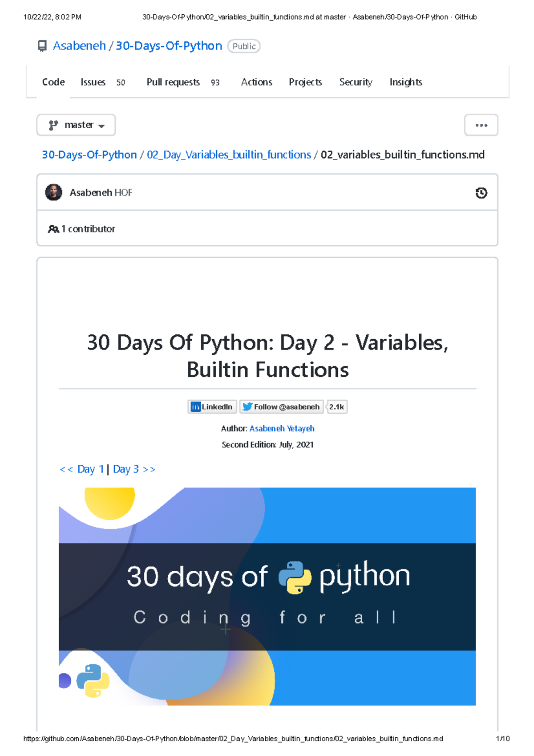Open the 02_Day_Variables_builtin_functions folder breadcrumb
534x756 pixels.
(x=229, y=155)
